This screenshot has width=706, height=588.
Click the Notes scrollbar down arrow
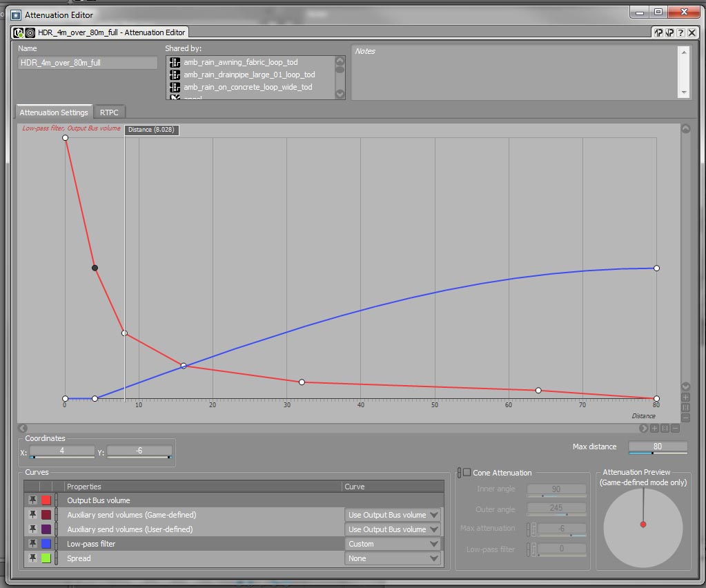(x=684, y=92)
